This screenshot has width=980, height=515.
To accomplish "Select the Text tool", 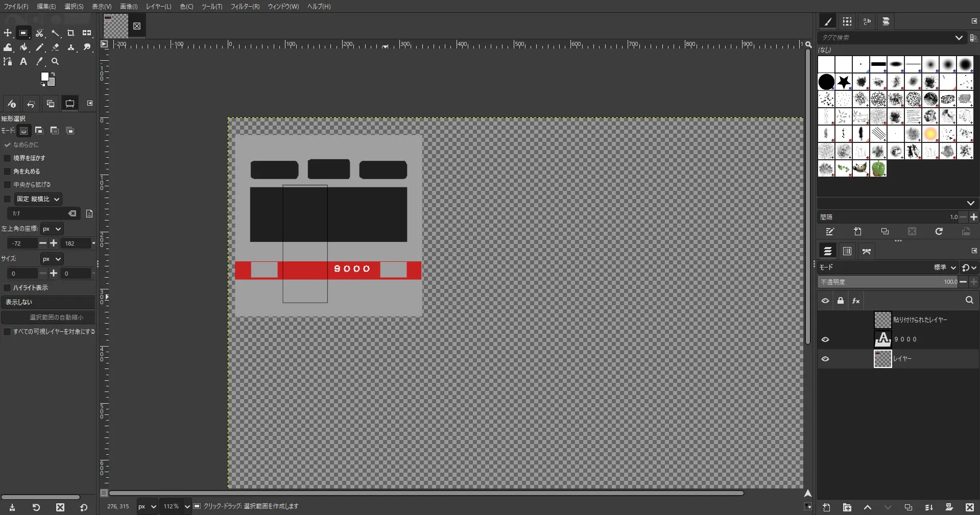I will [23, 62].
